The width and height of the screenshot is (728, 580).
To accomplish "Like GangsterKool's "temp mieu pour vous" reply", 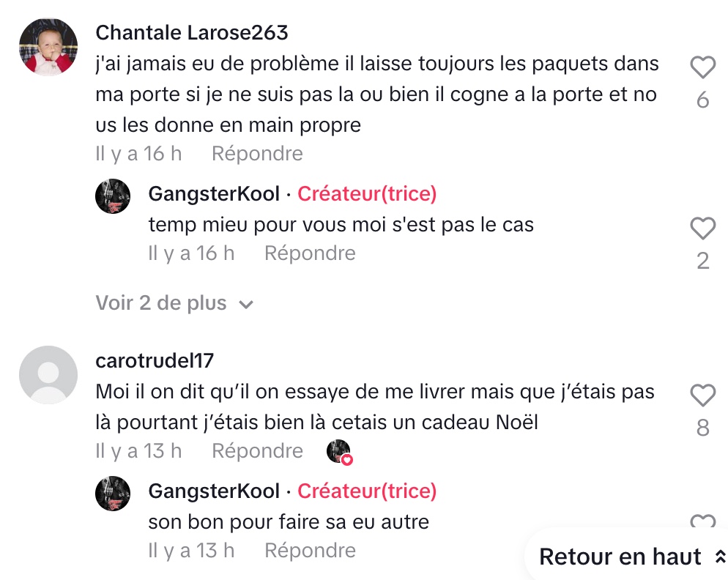I will 702,228.
